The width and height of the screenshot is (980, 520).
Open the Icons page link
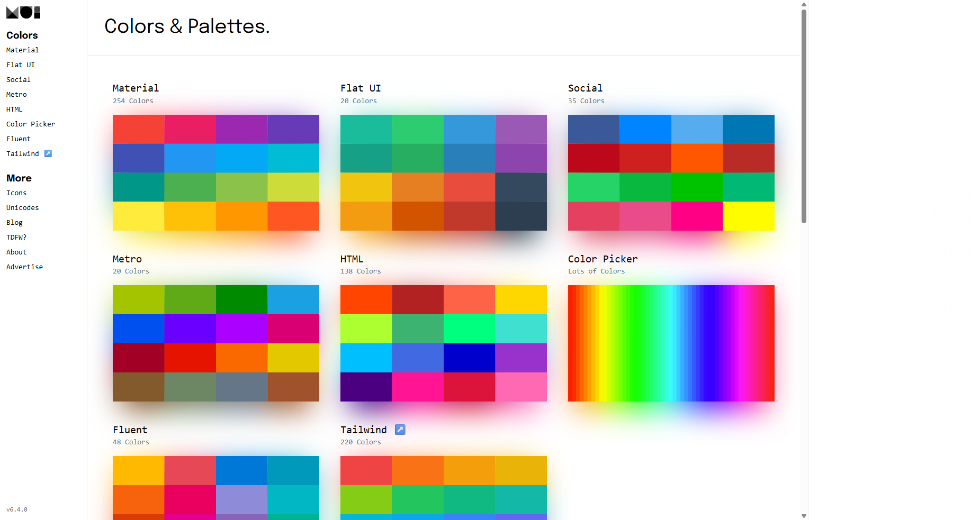16,193
